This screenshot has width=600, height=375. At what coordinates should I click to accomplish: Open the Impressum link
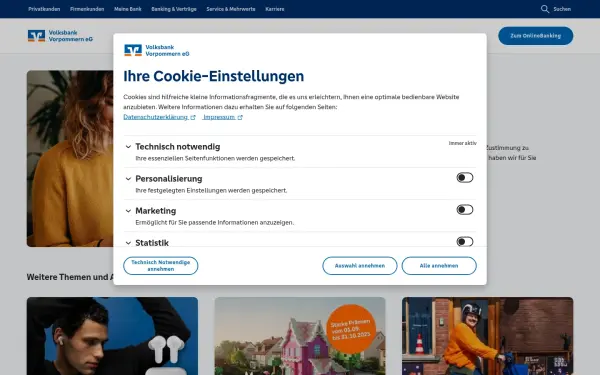(x=219, y=117)
